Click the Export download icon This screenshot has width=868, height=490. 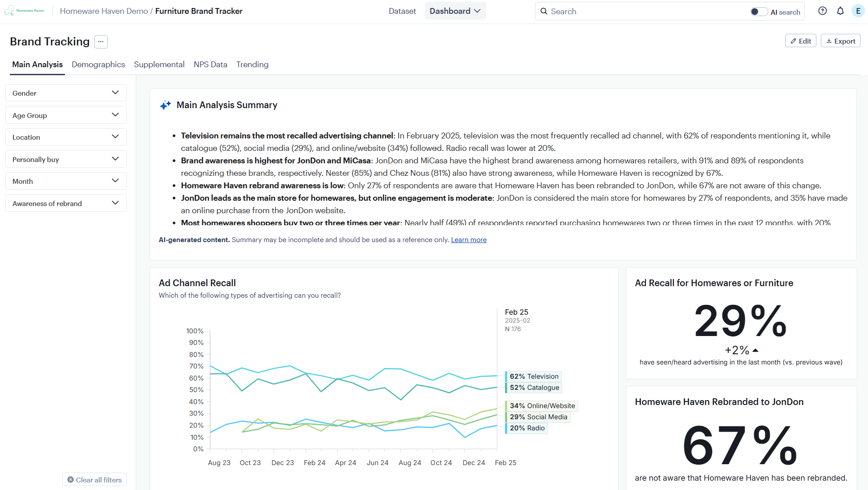coord(829,40)
